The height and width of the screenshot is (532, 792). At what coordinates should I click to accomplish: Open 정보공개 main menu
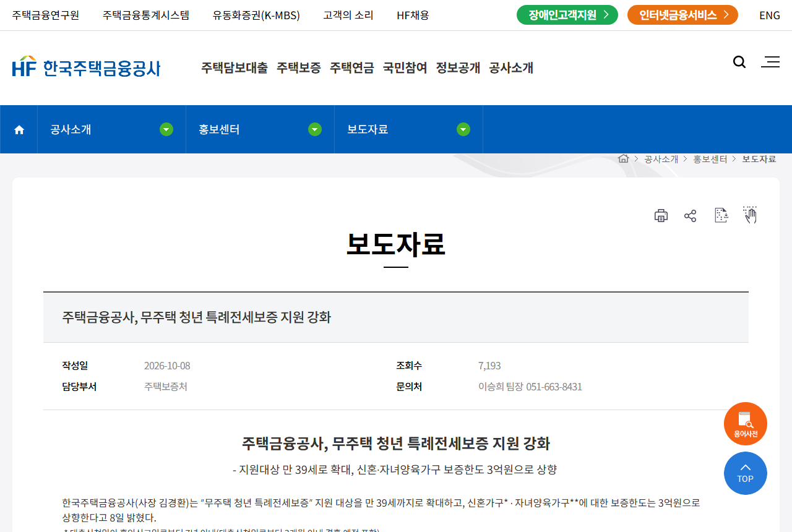click(458, 67)
